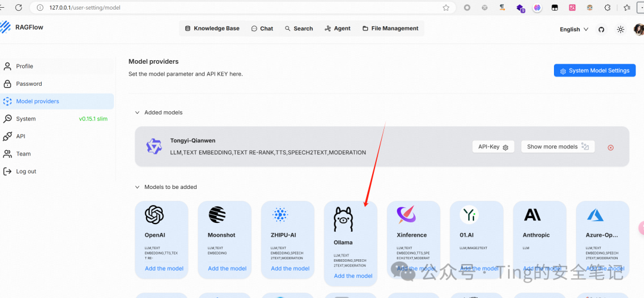Click the Xinference card title

411,235
